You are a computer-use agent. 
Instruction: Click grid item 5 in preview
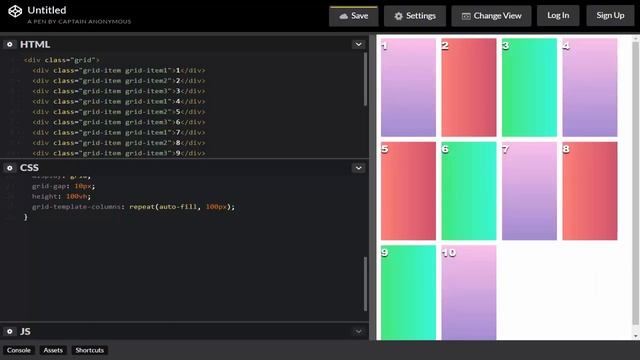click(x=408, y=191)
